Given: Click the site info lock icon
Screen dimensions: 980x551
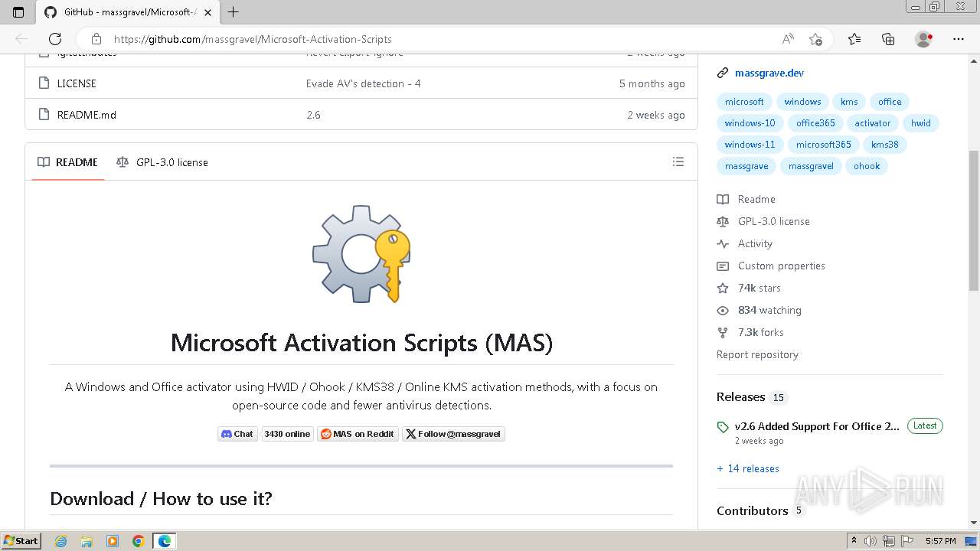Looking at the screenshot, I should tap(96, 39).
